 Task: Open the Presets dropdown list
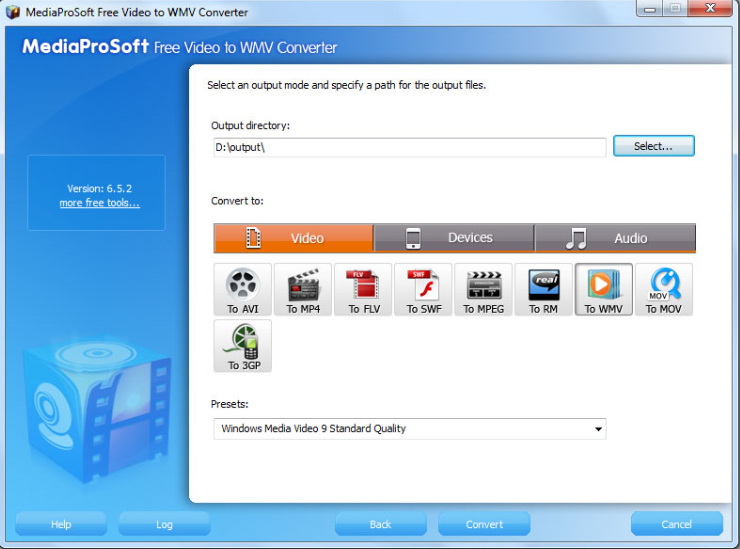coord(410,429)
